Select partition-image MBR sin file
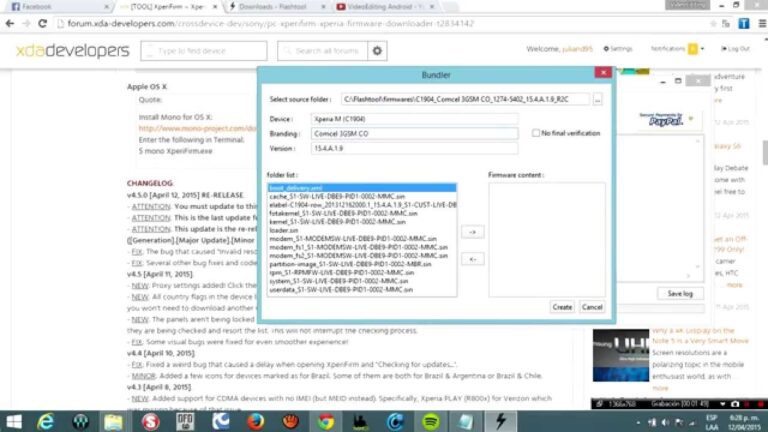The width and height of the screenshot is (768, 432). (362, 264)
